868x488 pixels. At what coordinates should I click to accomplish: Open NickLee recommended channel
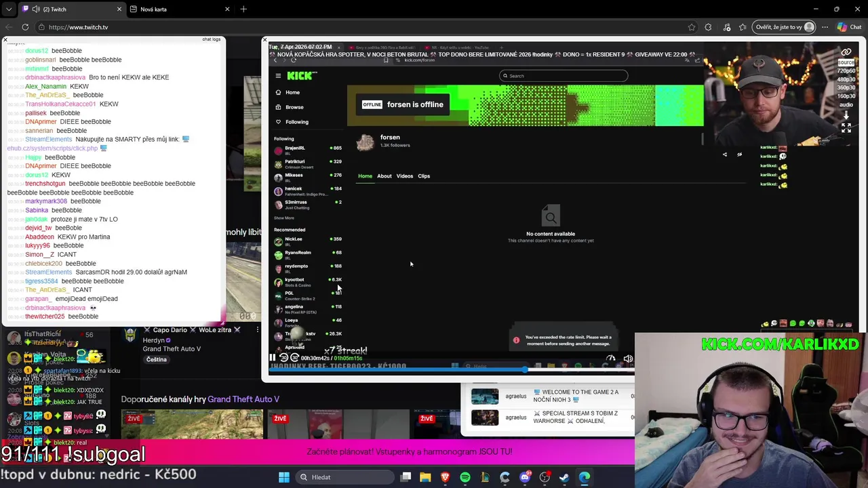(308, 241)
